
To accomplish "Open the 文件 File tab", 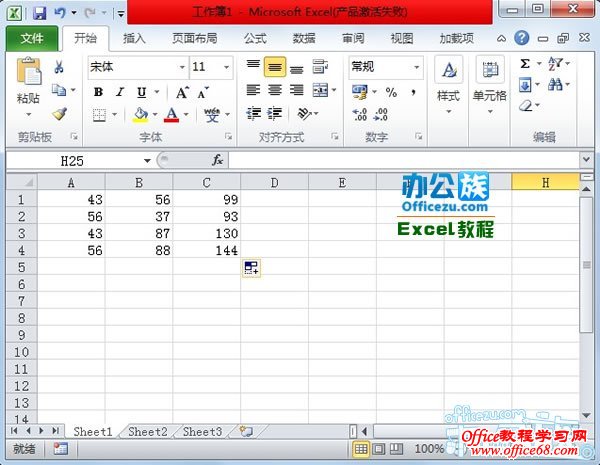I will 32,38.
